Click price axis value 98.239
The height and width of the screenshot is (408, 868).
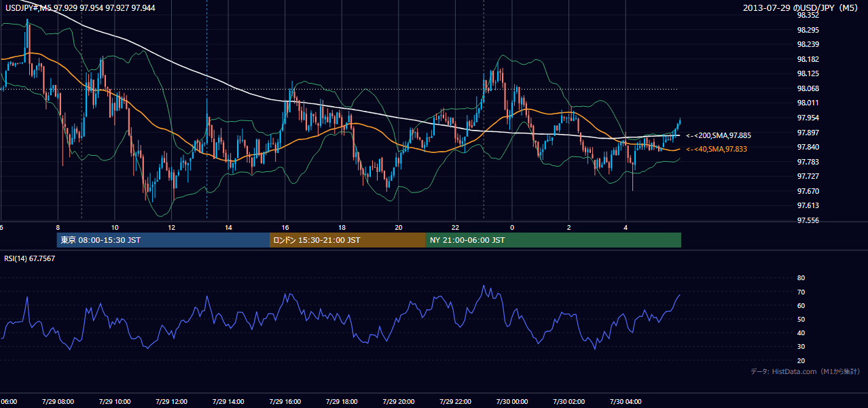(x=808, y=44)
